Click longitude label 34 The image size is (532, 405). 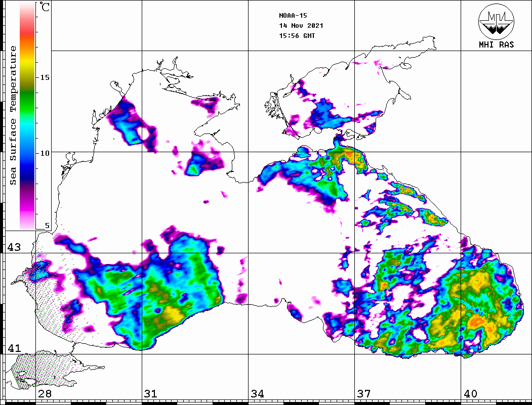coord(257,393)
